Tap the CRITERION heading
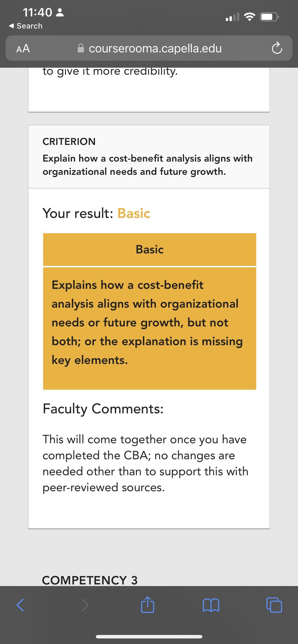The height and width of the screenshot is (644, 298). click(x=69, y=141)
